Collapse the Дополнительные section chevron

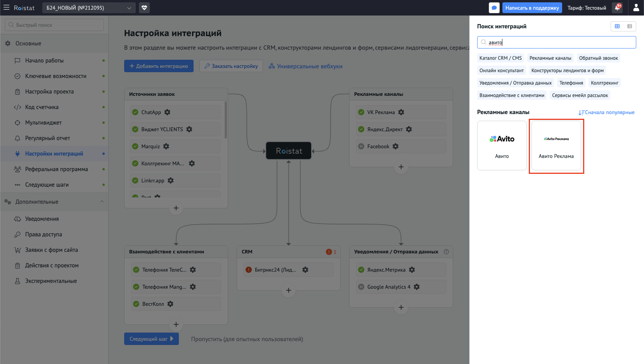click(x=102, y=202)
